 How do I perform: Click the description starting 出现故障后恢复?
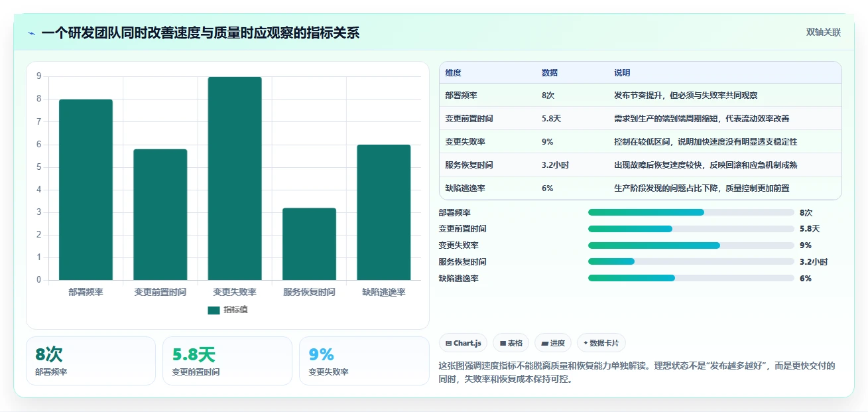click(706, 165)
